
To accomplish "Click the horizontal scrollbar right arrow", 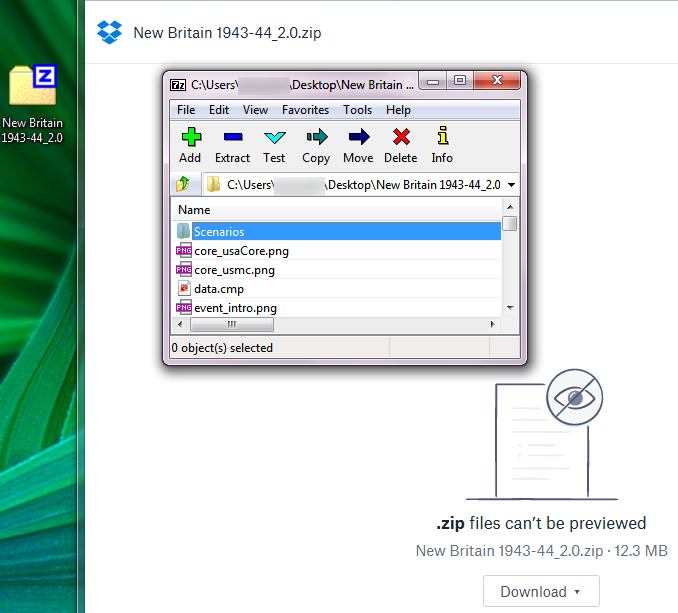I will pos(493,324).
